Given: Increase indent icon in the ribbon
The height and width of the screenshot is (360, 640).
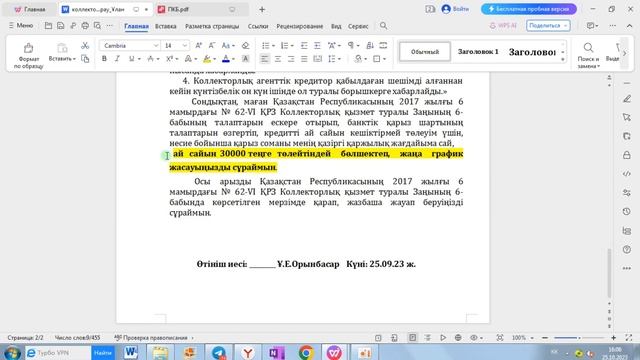Looking at the screenshot, I should point(317,45).
